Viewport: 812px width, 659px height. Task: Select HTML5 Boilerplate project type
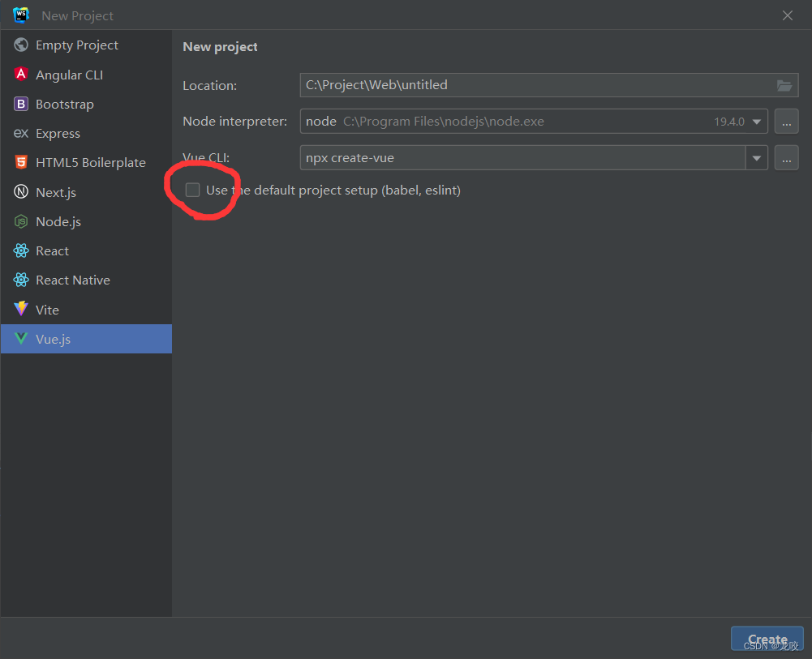coord(87,162)
